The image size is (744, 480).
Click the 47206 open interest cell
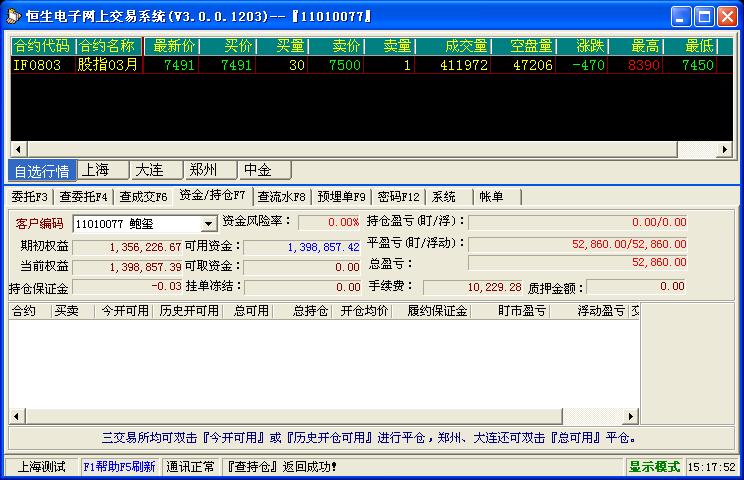click(x=524, y=65)
